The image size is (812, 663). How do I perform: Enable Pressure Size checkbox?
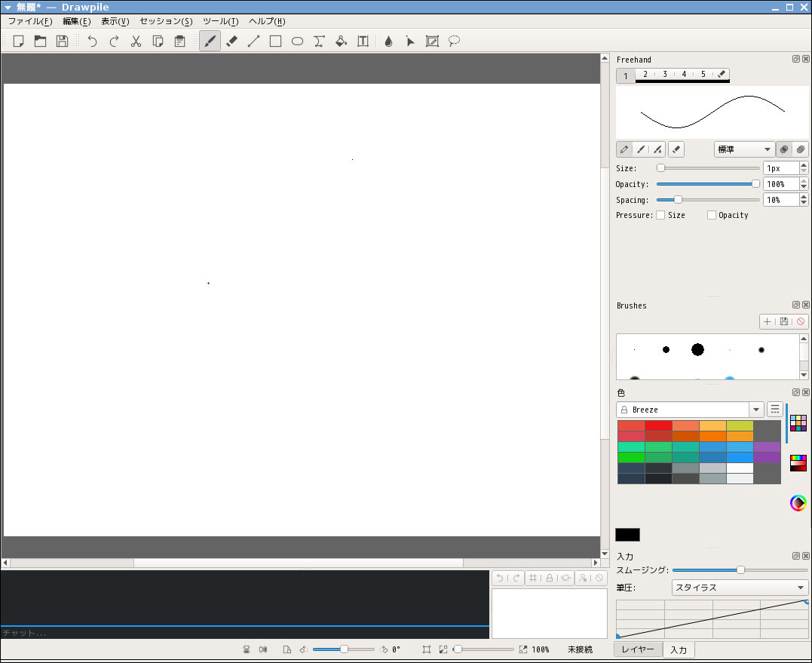(660, 215)
